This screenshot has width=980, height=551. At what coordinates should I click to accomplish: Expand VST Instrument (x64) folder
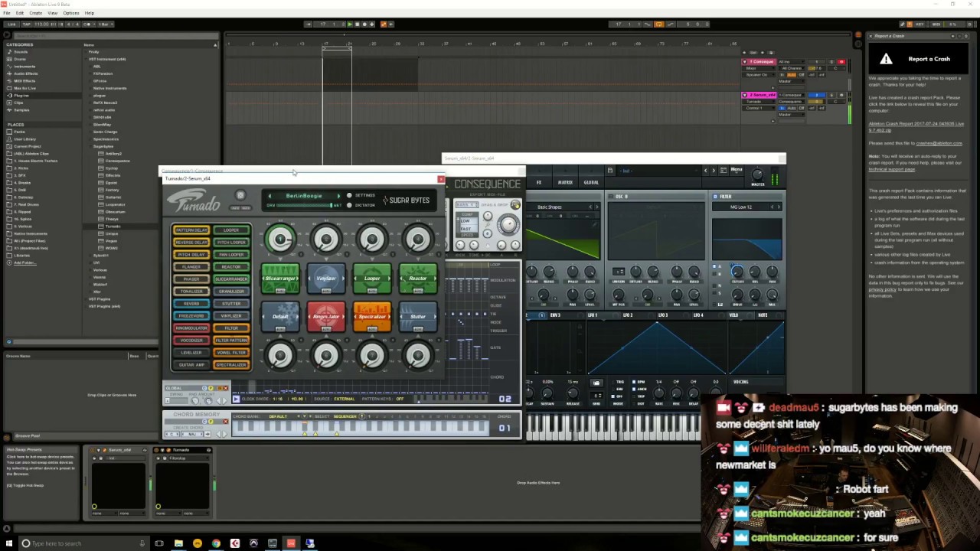pos(86,59)
